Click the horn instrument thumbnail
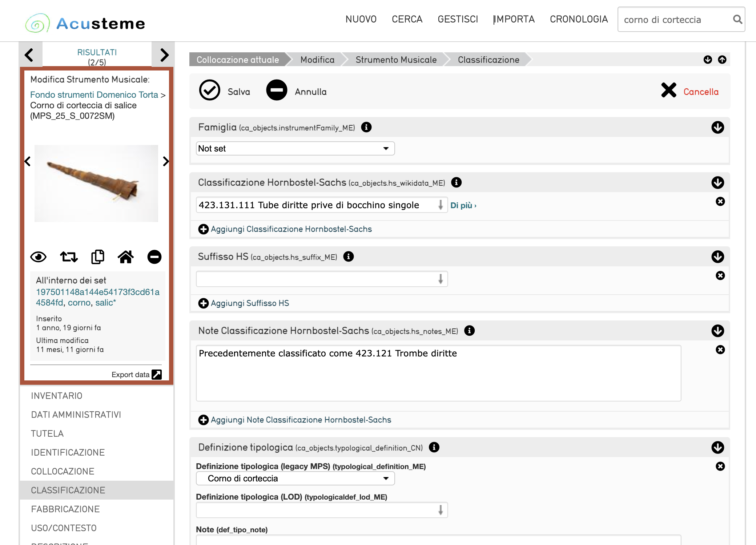Viewport: 756px width, 545px height. click(x=96, y=183)
